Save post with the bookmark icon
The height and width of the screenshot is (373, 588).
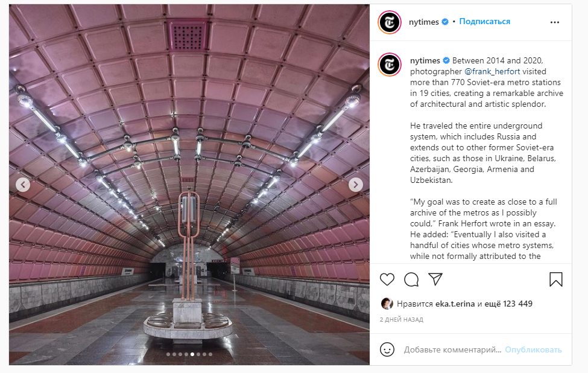[556, 279]
